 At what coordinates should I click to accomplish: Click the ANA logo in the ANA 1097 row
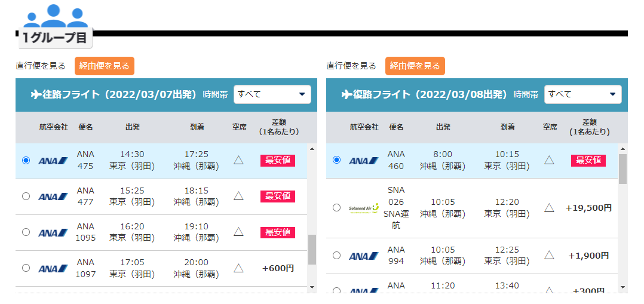pos(53,268)
